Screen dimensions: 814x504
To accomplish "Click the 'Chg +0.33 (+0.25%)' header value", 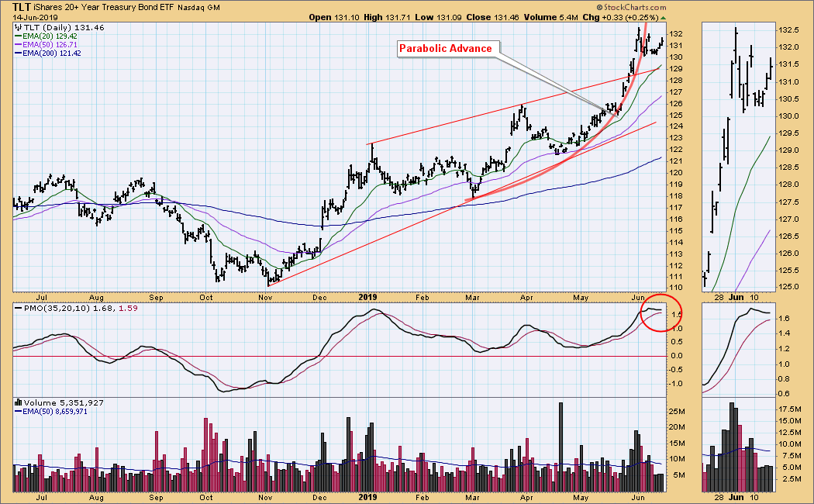I will coord(620,18).
